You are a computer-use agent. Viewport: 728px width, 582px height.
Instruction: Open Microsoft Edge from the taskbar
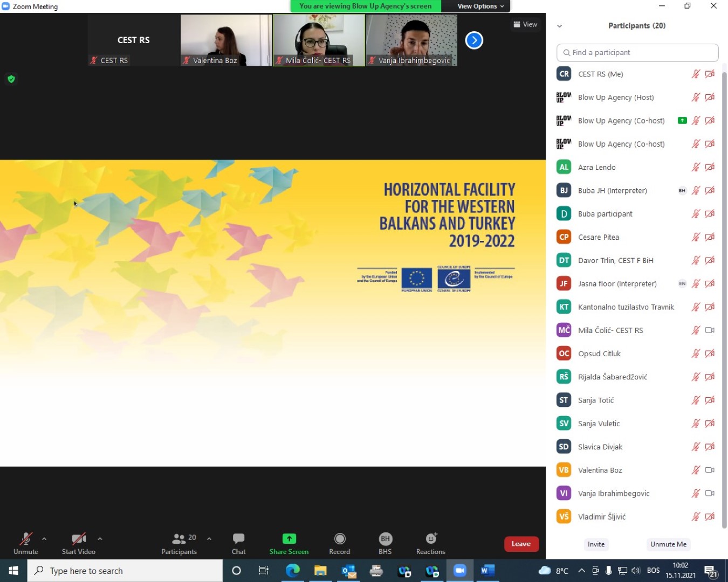(x=293, y=571)
